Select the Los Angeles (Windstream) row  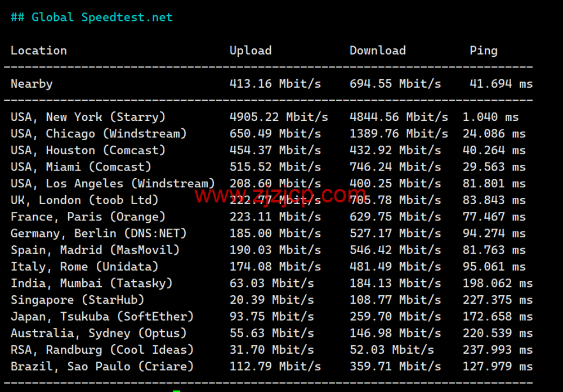(x=113, y=183)
